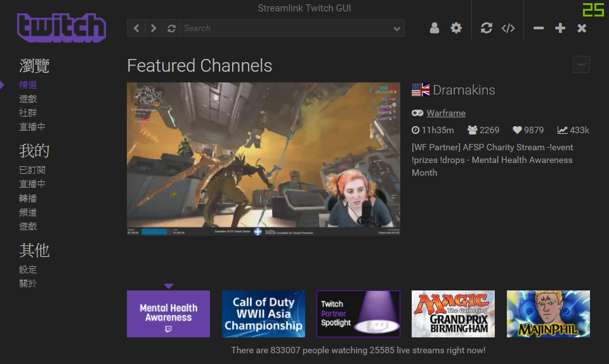
Task: Open settings via the gear icon
Action: pos(456,28)
